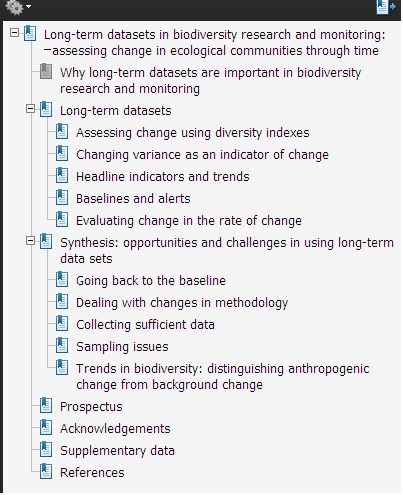The image size is (403, 495).
Task: Collapse the Long-term datasets section
Action: click(30, 109)
